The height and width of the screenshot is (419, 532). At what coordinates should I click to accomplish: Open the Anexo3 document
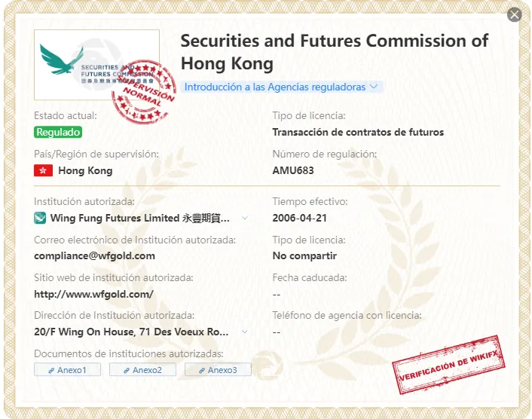pyautogui.click(x=219, y=370)
